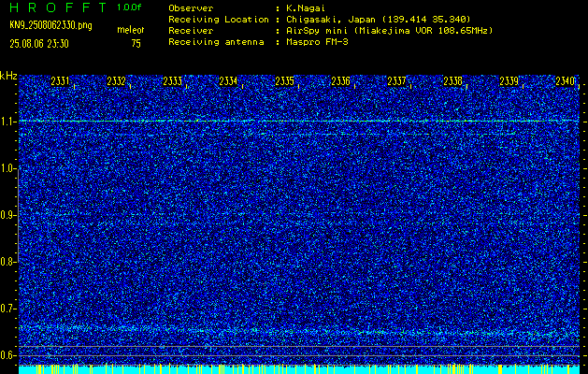The width and height of the screenshot is (588, 374).
Task: Select the file name KN9_2508062330.png
Action: tap(50, 25)
